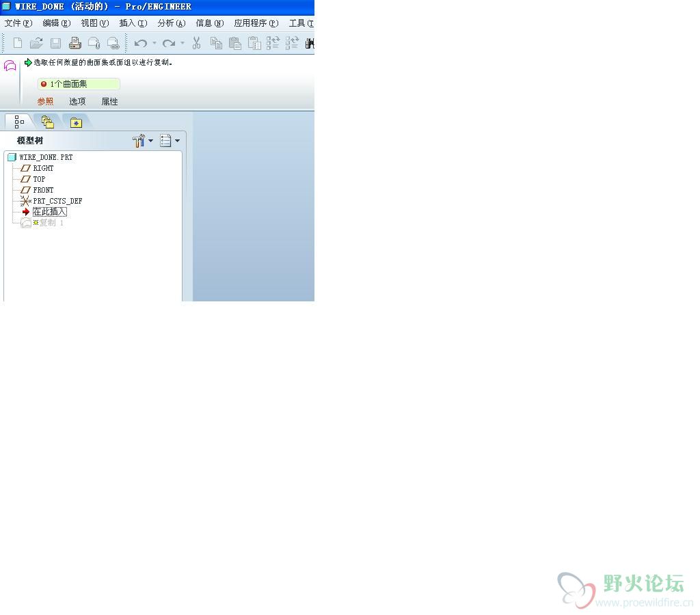Open the 应用程序(P) menu

coord(256,23)
